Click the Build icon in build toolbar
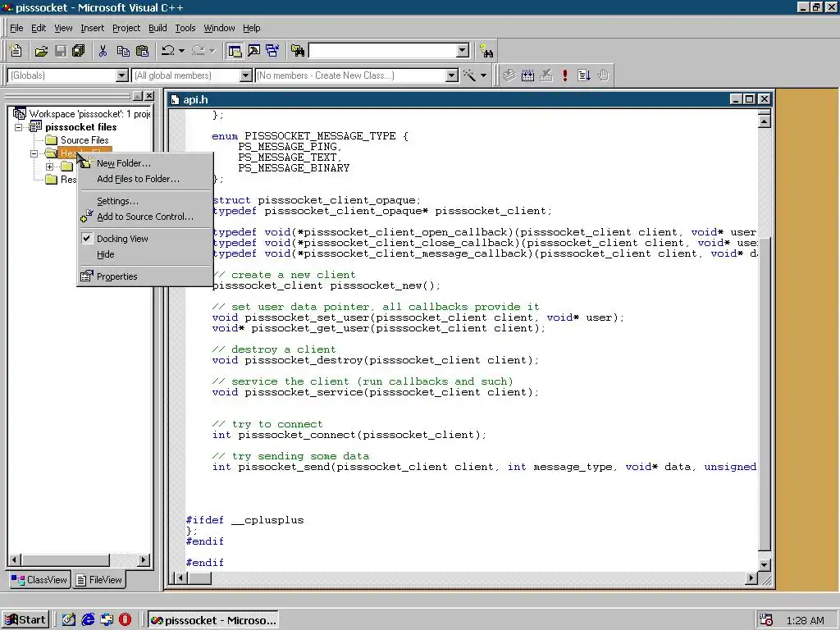This screenshot has width=840, height=630. (527, 75)
